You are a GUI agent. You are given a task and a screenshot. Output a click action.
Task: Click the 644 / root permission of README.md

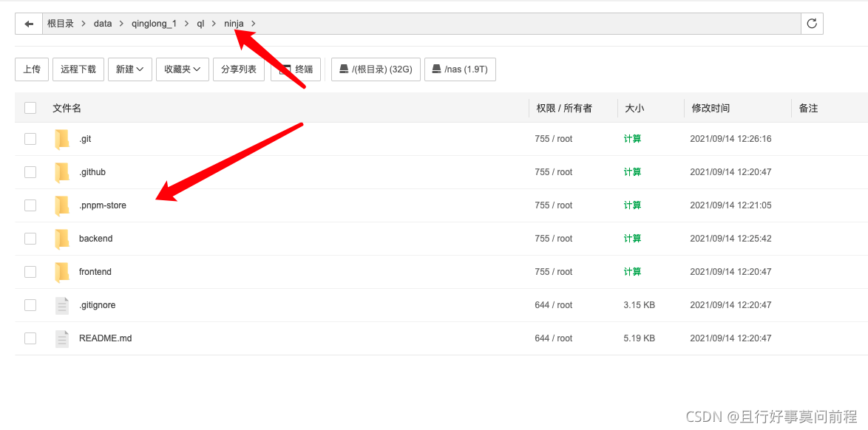click(554, 338)
